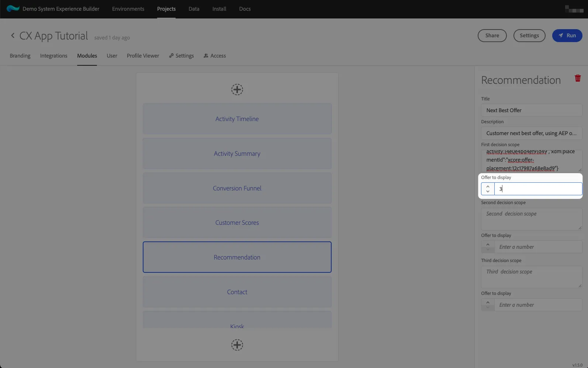
Task: Click the Demo System Experience Builder logo
Action: (13, 8)
